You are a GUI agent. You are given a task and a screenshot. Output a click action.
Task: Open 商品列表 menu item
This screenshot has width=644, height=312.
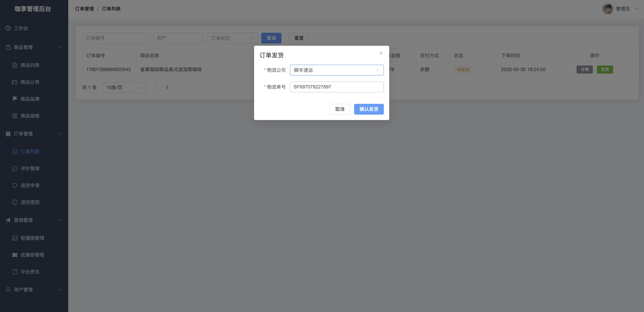[34, 65]
